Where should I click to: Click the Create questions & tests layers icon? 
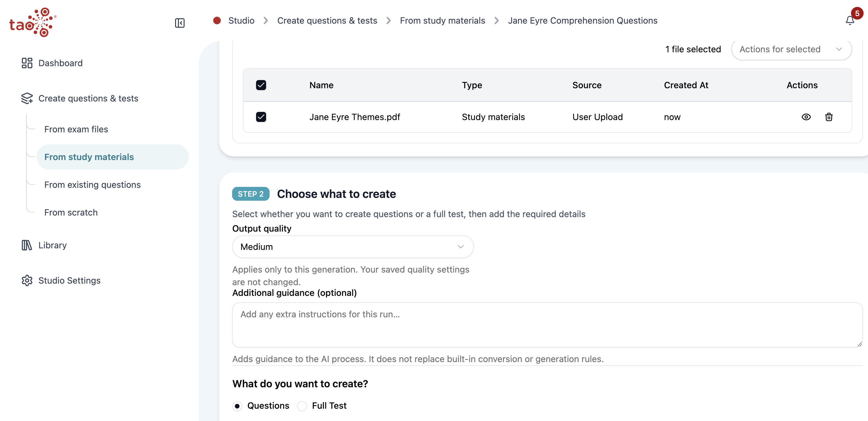click(27, 98)
